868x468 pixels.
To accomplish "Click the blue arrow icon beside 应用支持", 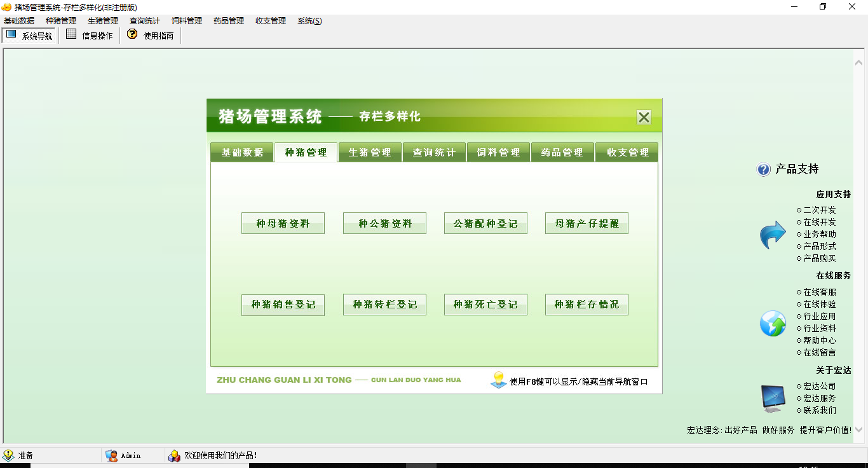I will coord(773,235).
